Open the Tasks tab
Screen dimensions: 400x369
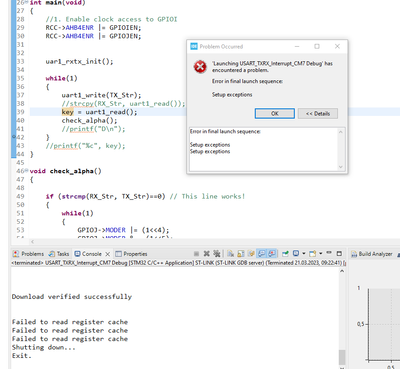coord(59,254)
